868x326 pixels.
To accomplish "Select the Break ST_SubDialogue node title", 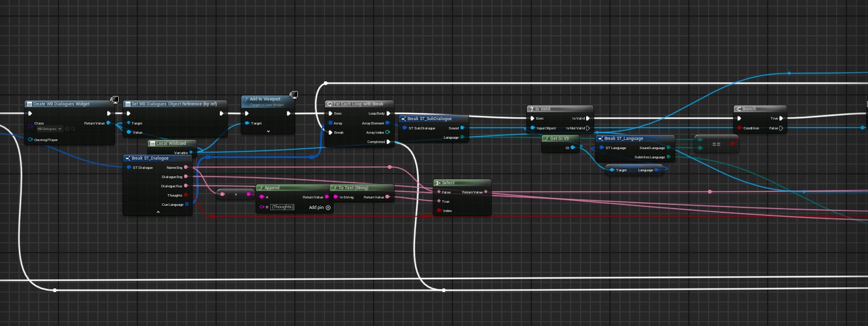I will pos(429,118).
